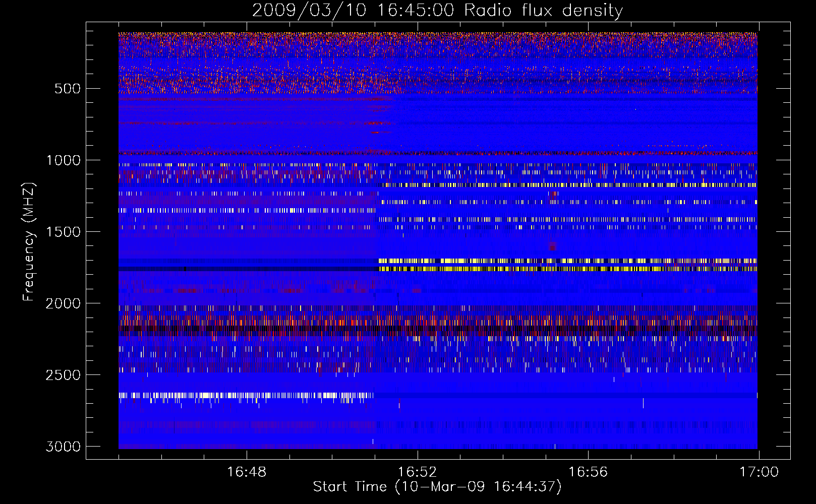
Task: Click the 16:52 time tick label
Action: (417, 472)
